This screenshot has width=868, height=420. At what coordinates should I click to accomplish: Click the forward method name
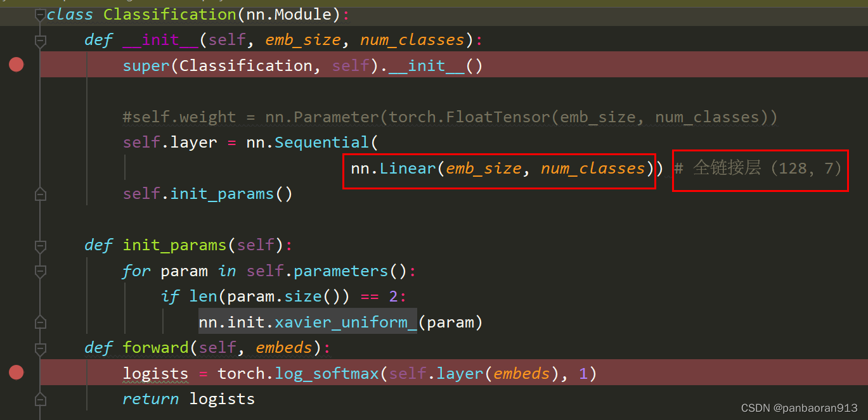(155, 347)
